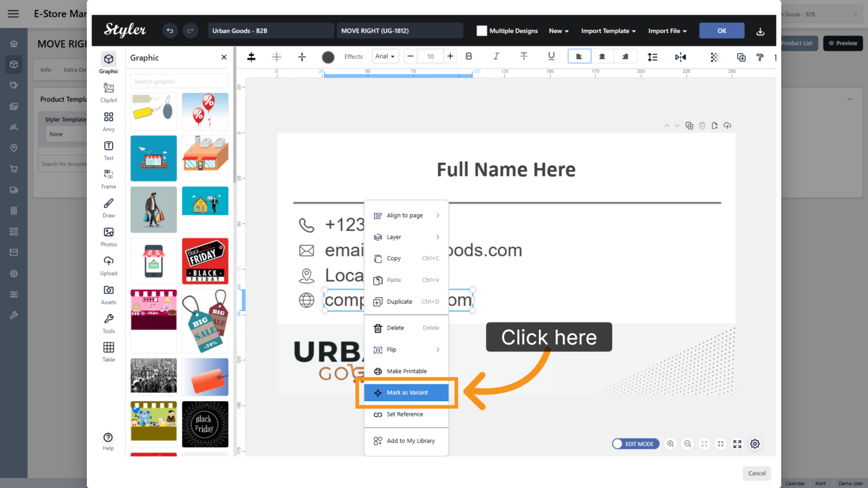
Task: Choose Set Reference
Action: [x=406, y=414]
